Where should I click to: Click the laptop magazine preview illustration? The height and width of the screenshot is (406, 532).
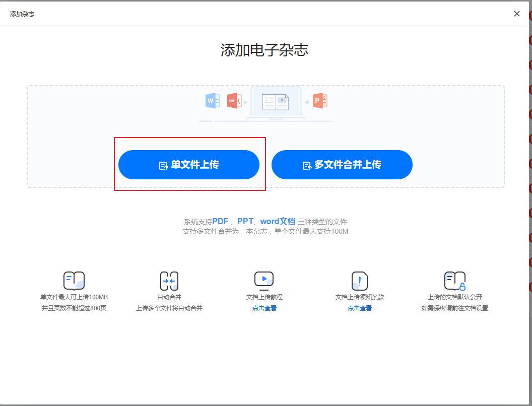[276, 103]
